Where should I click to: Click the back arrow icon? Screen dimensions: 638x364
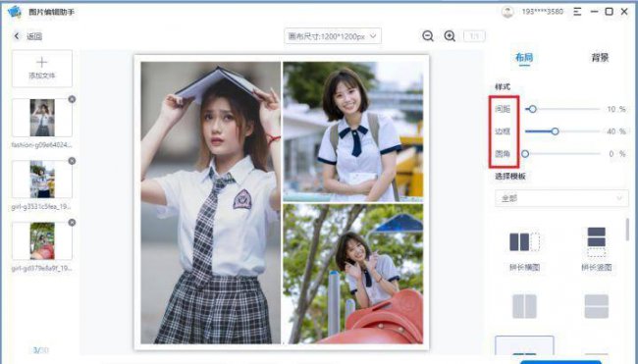click(x=17, y=36)
